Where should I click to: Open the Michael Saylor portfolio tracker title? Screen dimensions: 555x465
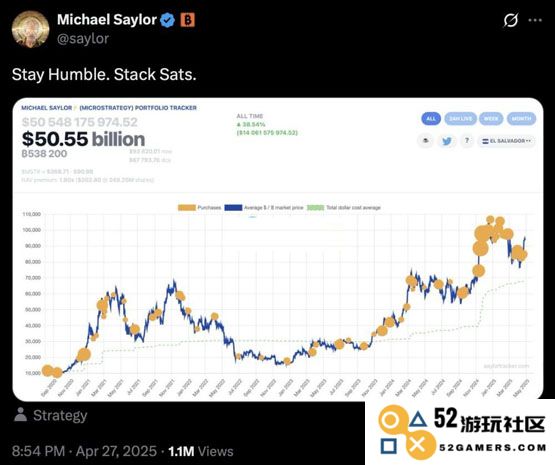[x=109, y=108]
